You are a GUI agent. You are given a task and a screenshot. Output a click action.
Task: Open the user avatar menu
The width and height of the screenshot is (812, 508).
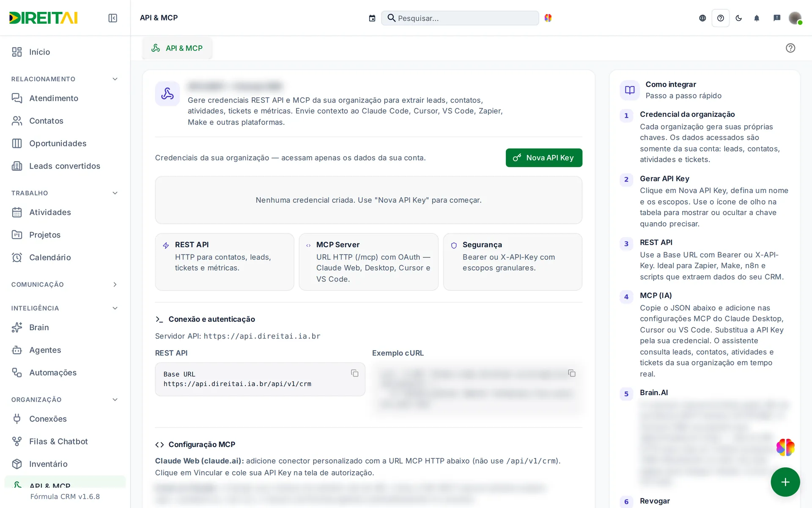pyautogui.click(x=795, y=18)
